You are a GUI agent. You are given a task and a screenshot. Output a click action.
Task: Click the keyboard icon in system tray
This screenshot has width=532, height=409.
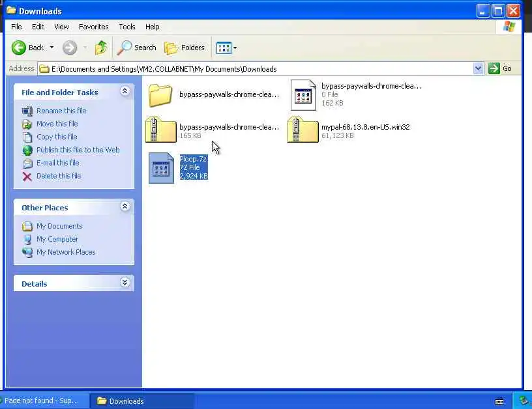[499, 402]
